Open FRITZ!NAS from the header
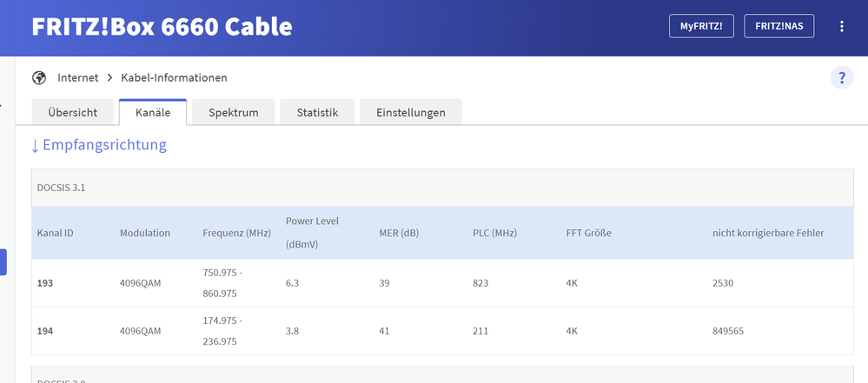868x383 pixels. click(x=779, y=26)
